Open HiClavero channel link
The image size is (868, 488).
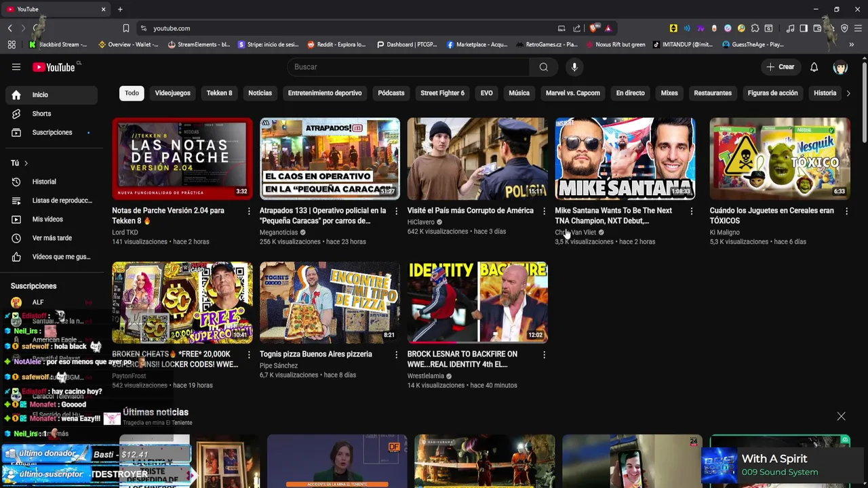pyautogui.click(x=421, y=222)
